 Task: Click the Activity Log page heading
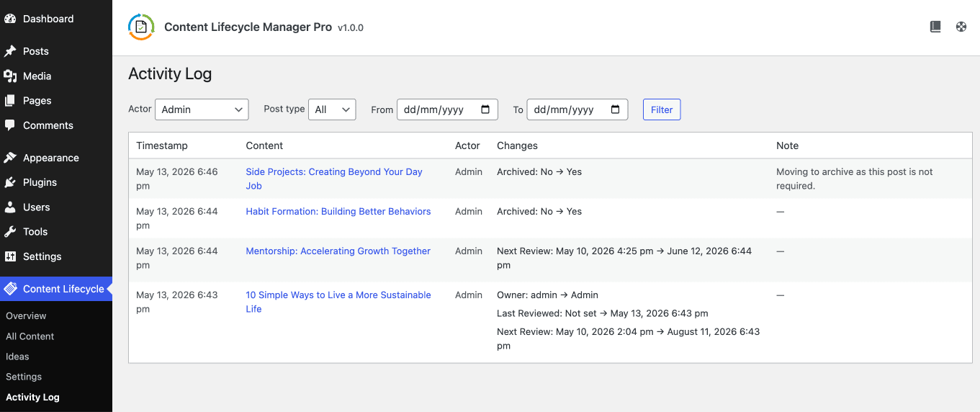[x=170, y=73]
